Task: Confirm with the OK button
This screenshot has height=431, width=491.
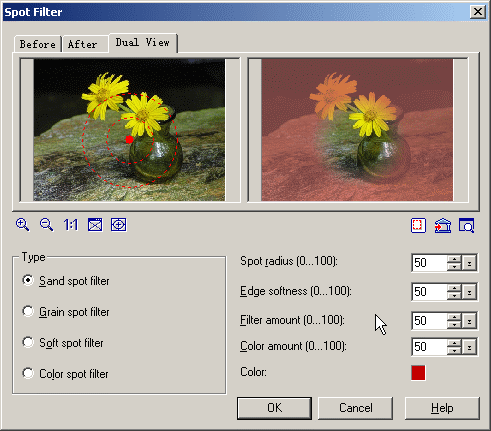Action: [x=274, y=408]
